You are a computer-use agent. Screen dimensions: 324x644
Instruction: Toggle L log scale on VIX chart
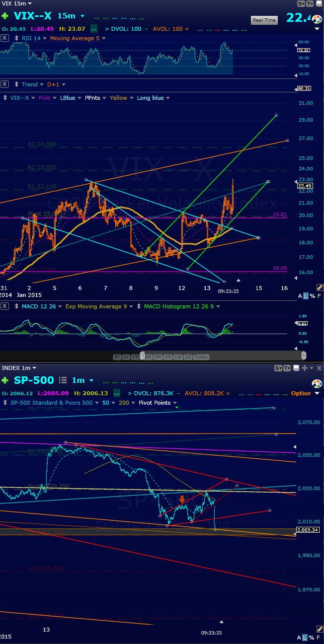(x=306, y=296)
